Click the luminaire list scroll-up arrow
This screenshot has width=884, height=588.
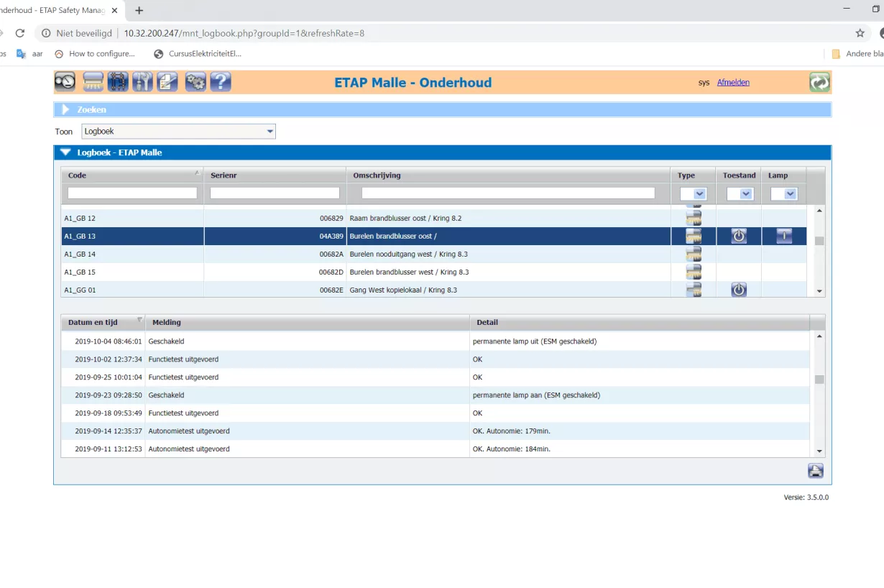(x=819, y=211)
